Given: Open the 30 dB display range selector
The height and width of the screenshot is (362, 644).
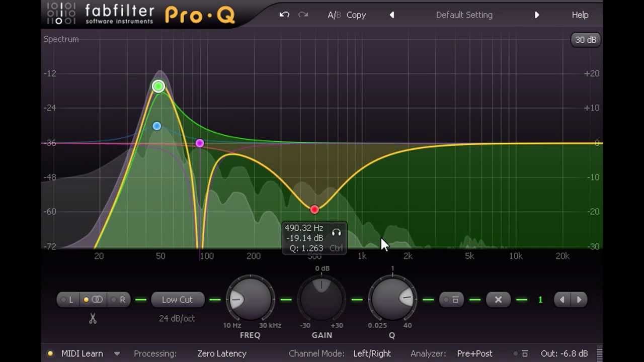Looking at the screenshot, I should (586, 40).
